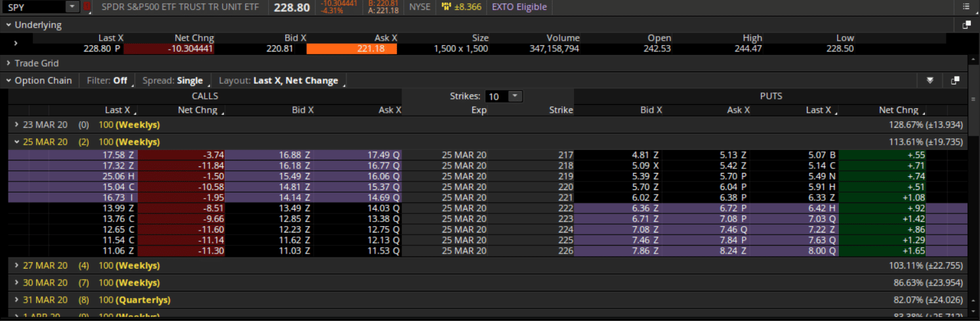This screenshot has height=321, width=980.
Task: Click the call bid 14.14 Z at strike 221
Action: pyautogui.click(x=295, y=197)
